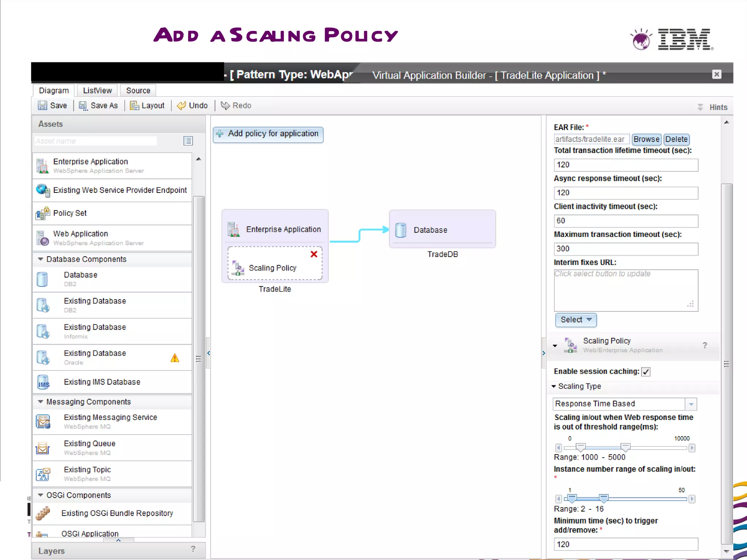
Task: Select the Existing Queue icon
Action: [x=43, y=448]
